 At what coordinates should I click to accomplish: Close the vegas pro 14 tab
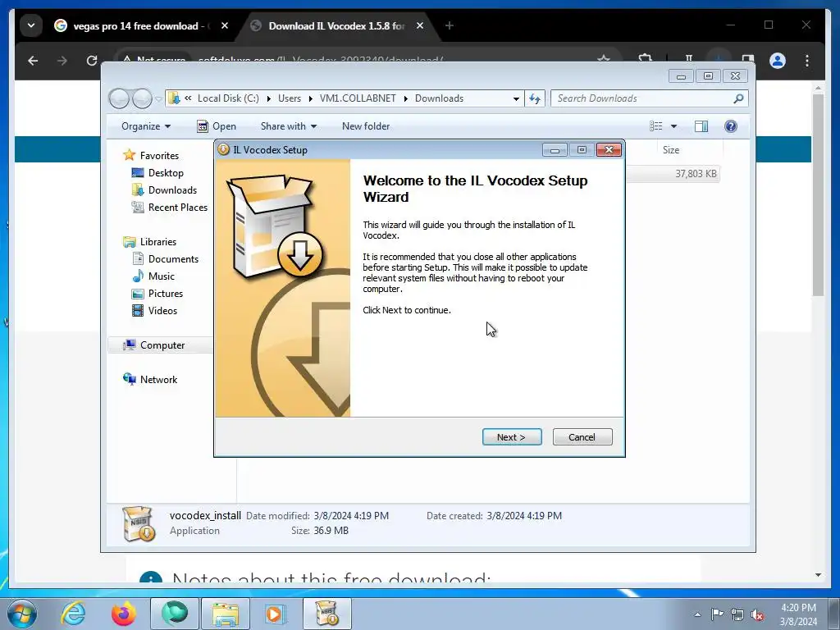point(225,25)
